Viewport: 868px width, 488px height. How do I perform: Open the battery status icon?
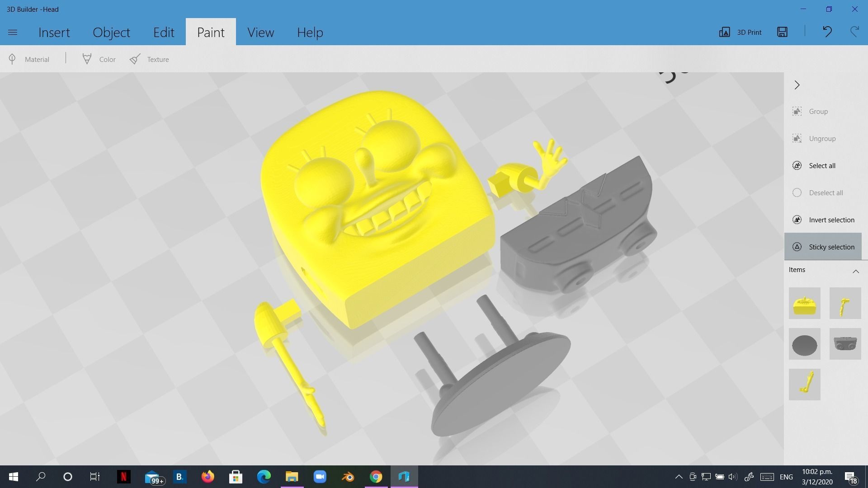tap(720, 477)
